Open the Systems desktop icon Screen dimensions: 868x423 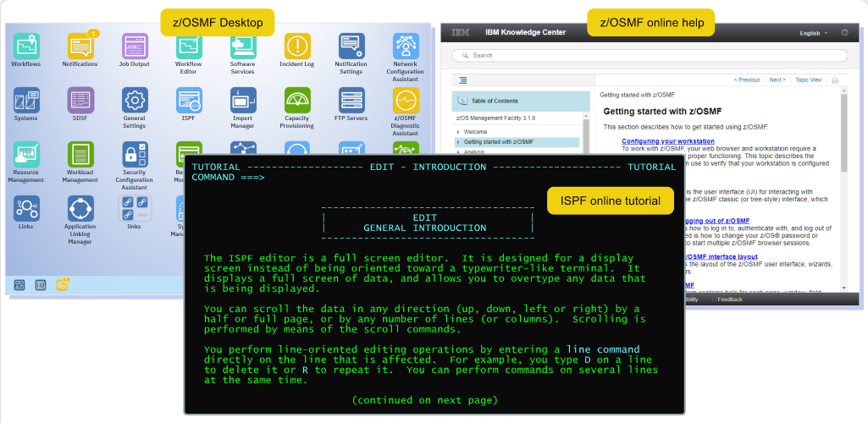click(x=26, y=100)
